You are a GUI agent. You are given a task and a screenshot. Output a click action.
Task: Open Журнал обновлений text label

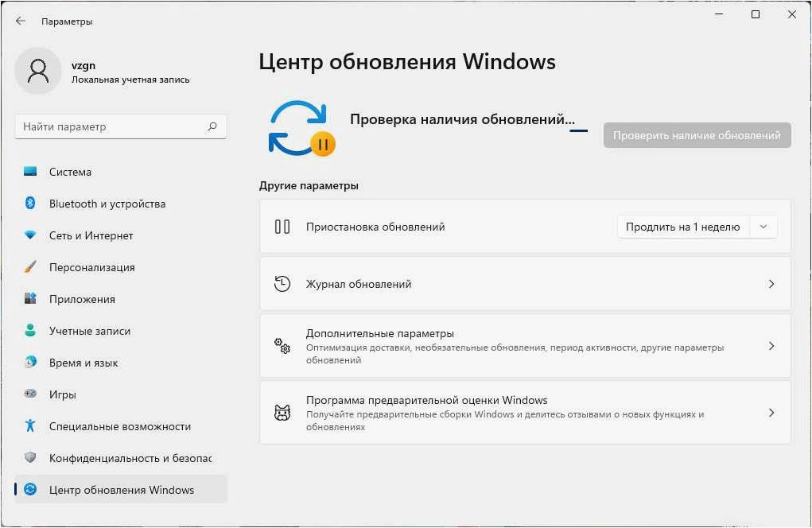359,284
